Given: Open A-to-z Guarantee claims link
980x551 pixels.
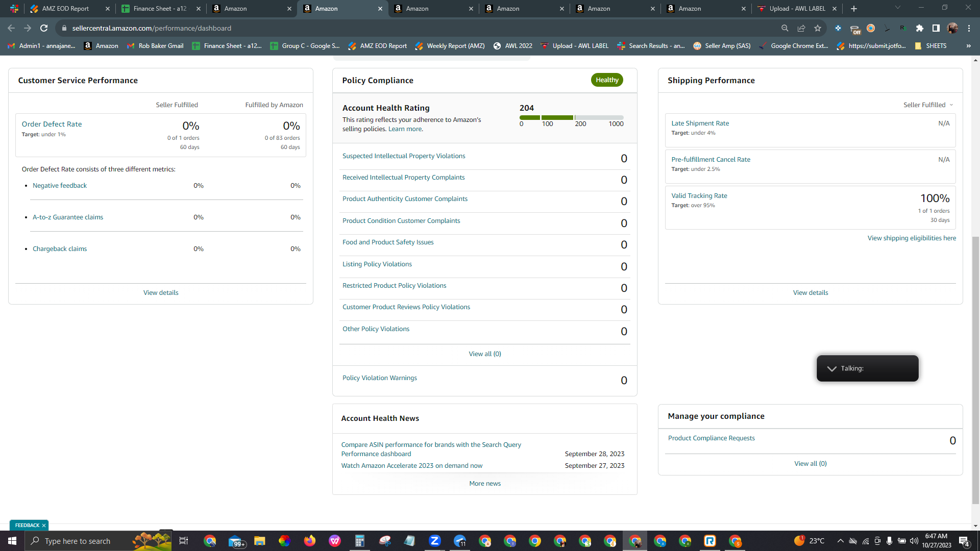Looking at the screenshot, I should [x=68, y=217].
